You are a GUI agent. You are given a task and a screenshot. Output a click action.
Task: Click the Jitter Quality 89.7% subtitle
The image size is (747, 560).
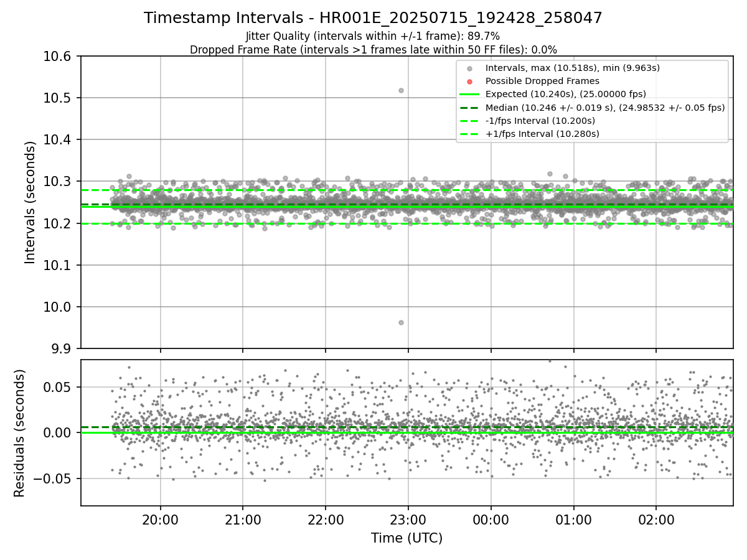point(373,36)
